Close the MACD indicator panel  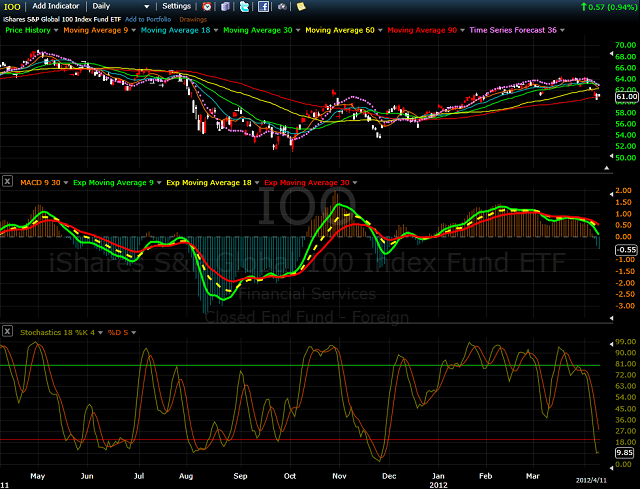(x=7, y=181)
